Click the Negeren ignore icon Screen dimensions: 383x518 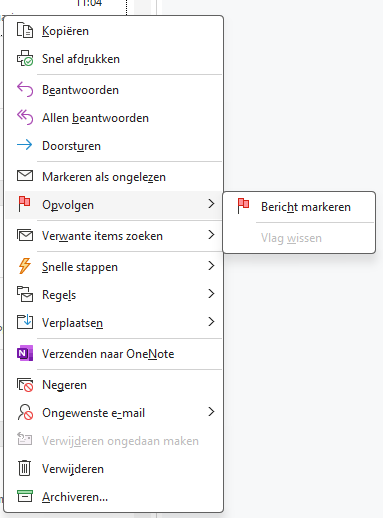[x=25, y=385]
